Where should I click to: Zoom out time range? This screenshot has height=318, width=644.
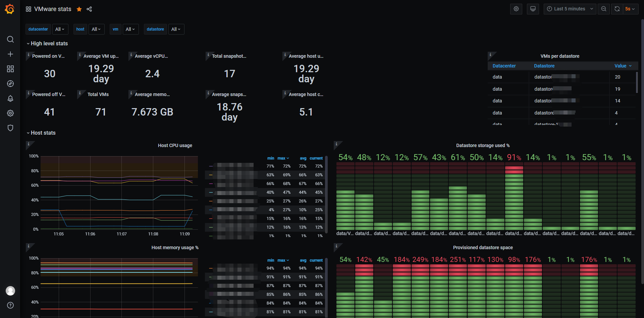(x=604, y=9)
